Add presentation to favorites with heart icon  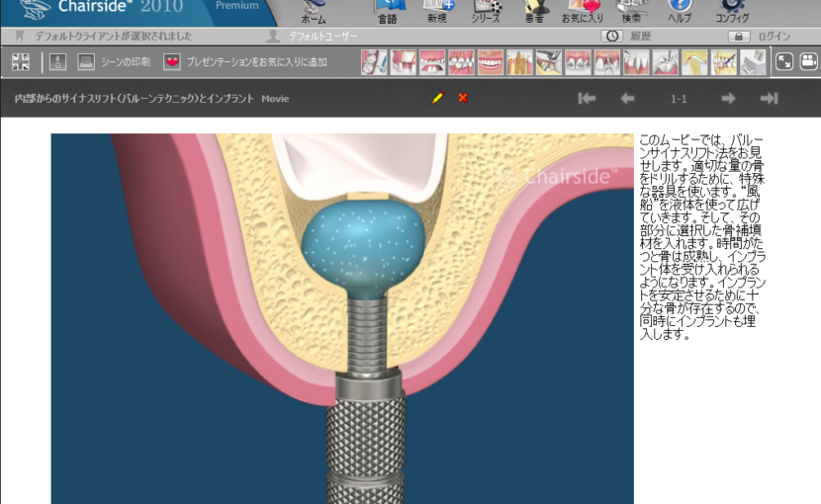click(x=173, y=62)
